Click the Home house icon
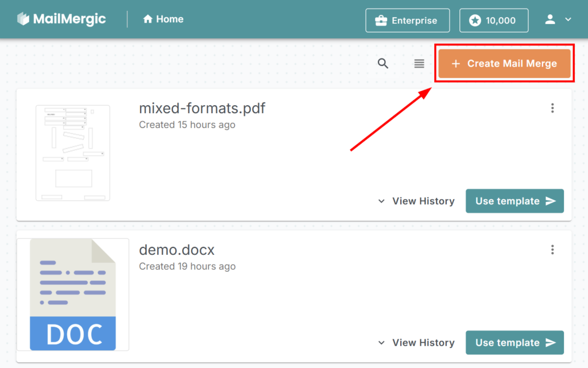 coord(148,20)
